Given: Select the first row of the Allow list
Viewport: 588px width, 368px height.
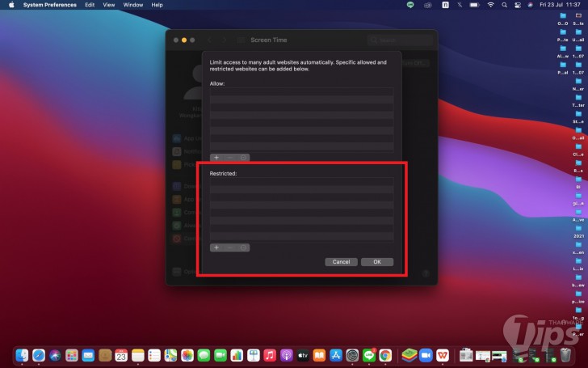Looking at the screenshot, I should 301,91.
